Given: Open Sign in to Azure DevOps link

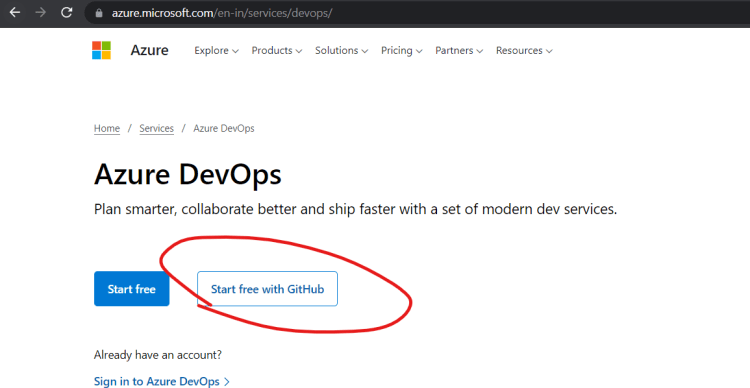Looking at the screenshot, I should tap(162, 381).
